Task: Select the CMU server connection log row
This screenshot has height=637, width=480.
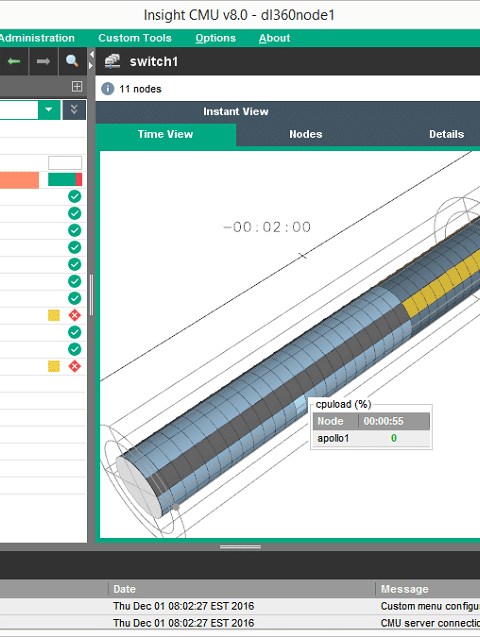Action: [240, 623]
